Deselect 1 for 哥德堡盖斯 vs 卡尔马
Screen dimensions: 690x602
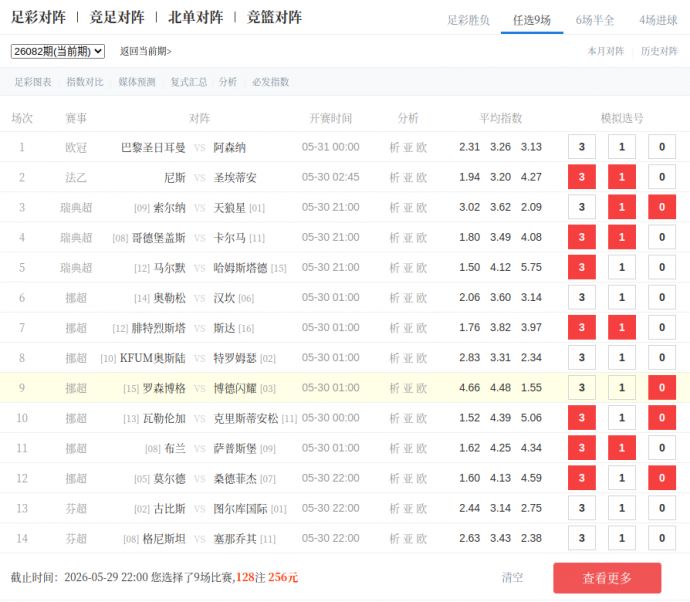[x=622, y=237]
